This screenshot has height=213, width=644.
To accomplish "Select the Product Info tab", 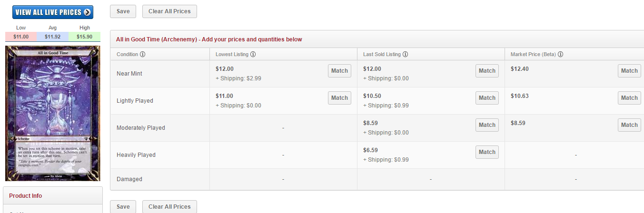I will [26, 196].
